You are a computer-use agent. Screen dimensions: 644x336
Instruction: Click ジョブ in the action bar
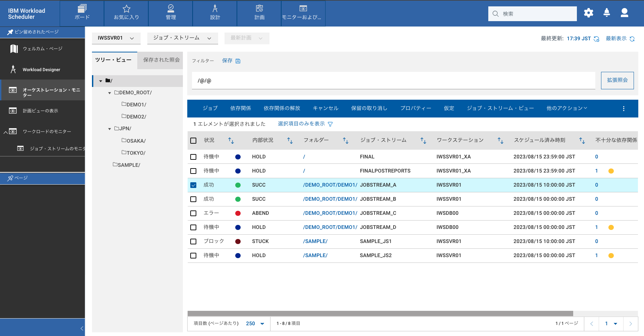coord(210,108)
